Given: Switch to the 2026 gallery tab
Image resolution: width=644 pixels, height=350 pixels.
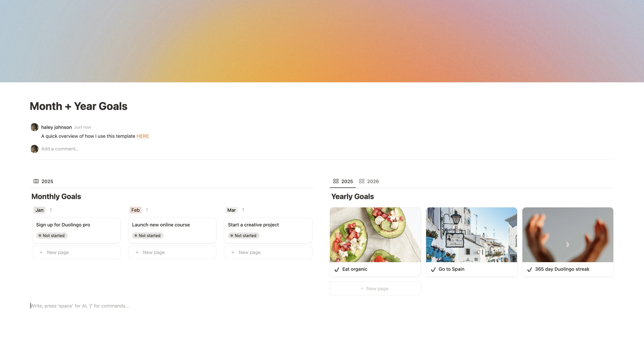Looking at the screenshot, I should click(x=369, y=181).
